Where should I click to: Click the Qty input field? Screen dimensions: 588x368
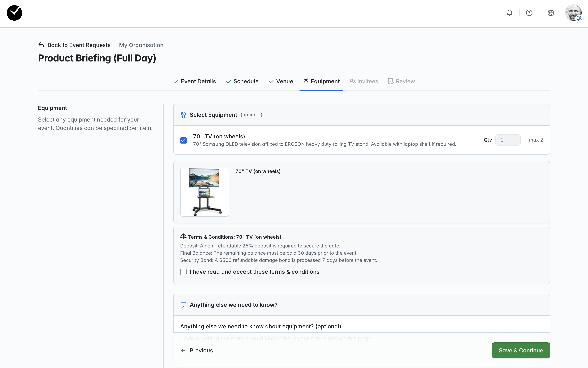click(508, 140)
